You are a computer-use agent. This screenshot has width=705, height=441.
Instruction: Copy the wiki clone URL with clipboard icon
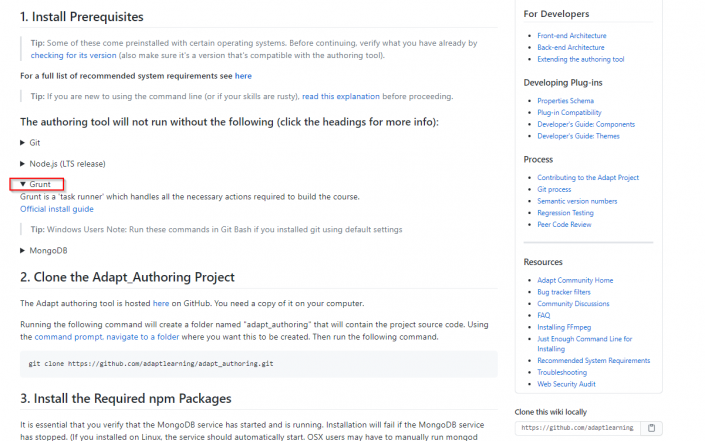(x=651, y=428)
